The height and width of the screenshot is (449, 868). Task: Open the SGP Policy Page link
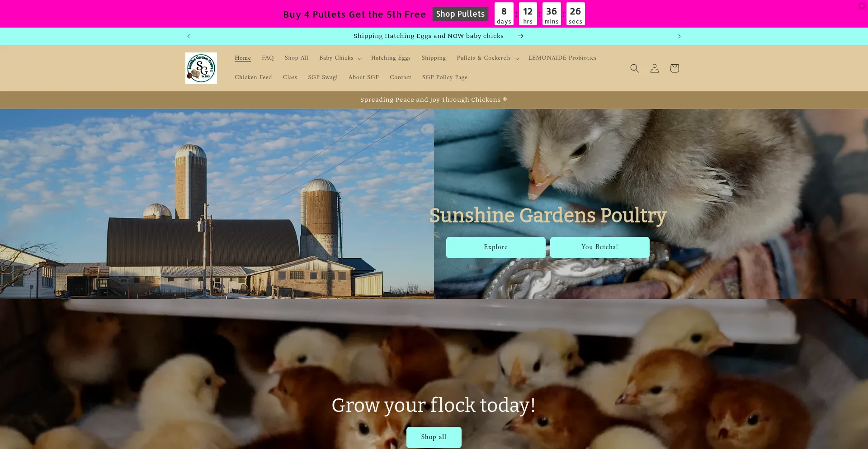tap(445, 77)
